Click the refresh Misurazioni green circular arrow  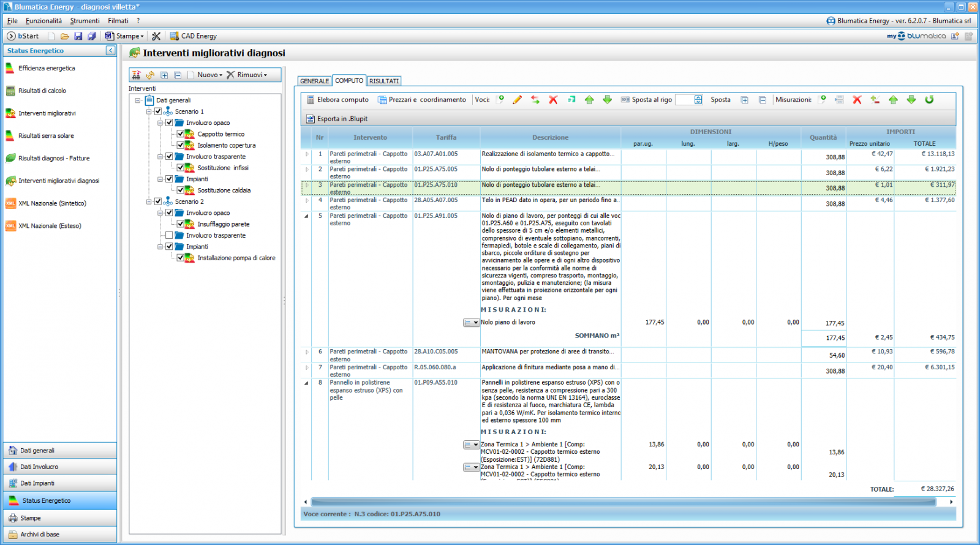[x=929, y=100]
